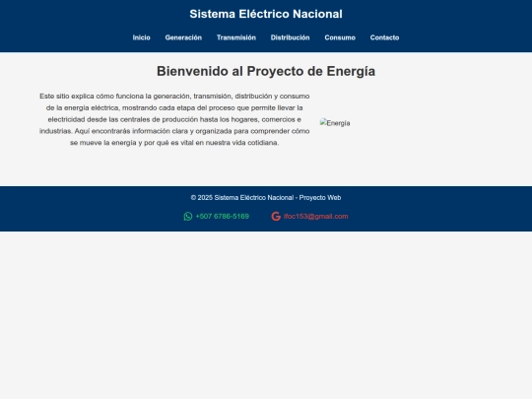Navigate to the Distribución page
The height and width of the screenshot is (399, 532).
pyautogui.click(x=290, y=37)
